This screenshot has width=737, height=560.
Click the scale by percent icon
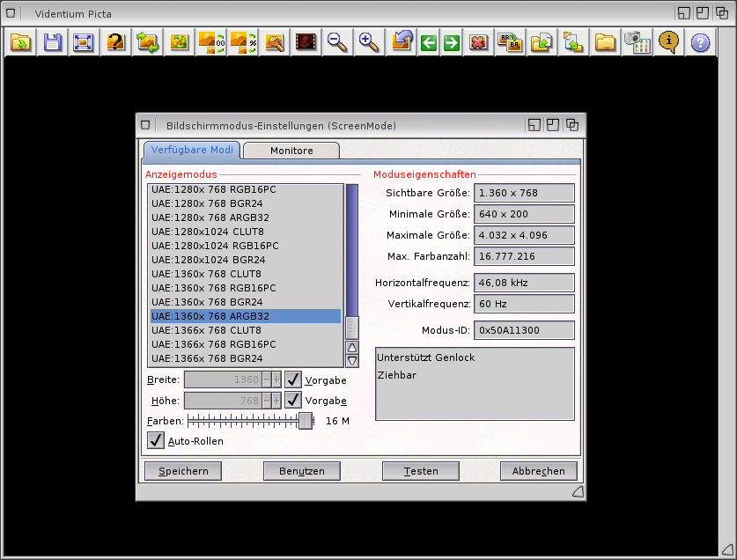point(242,42)
